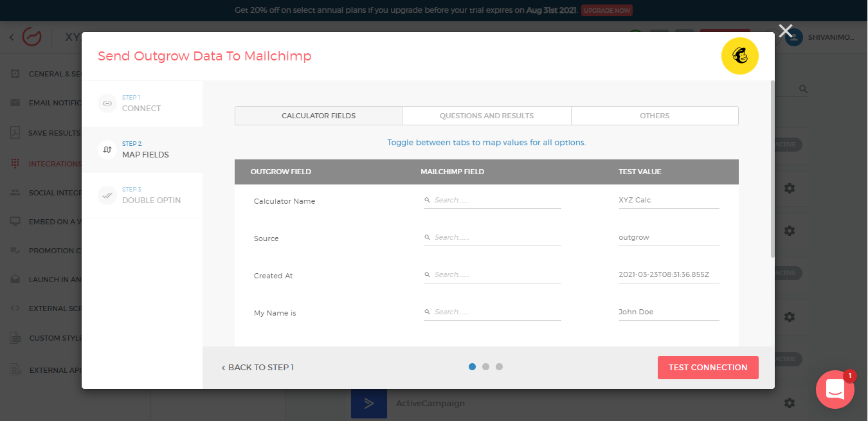Click the XYZ Calc test value field
This screenshot has height=421, width=868.
coord(669,201)
